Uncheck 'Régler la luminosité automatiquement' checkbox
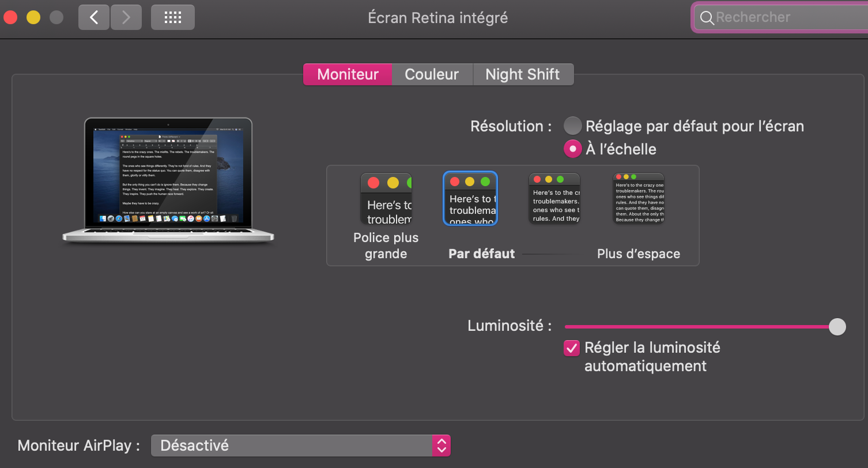 [x=572, y=348]
